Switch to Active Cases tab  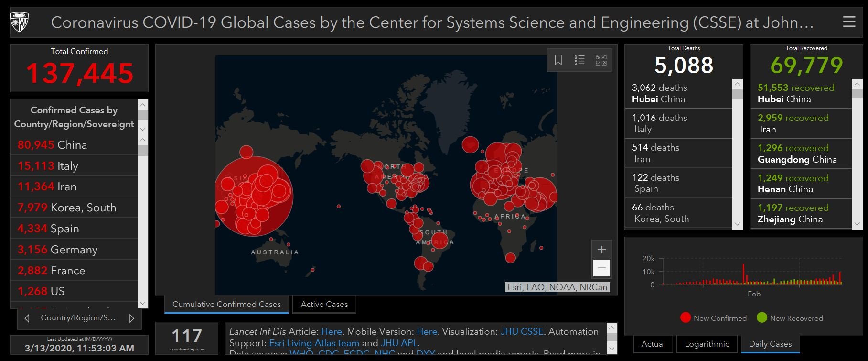click(324, 304)
